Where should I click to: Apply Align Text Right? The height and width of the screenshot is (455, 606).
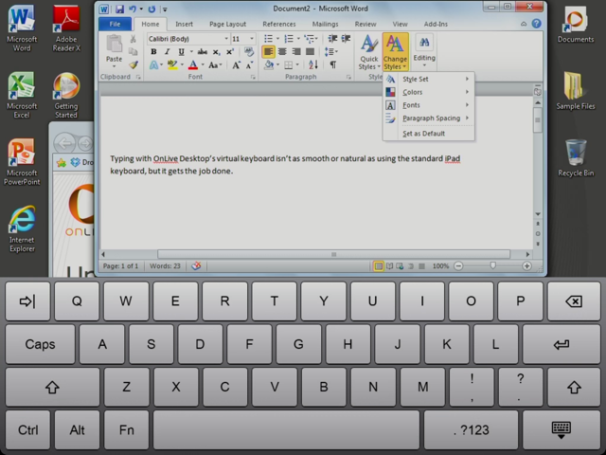click(x=296, y=51)
